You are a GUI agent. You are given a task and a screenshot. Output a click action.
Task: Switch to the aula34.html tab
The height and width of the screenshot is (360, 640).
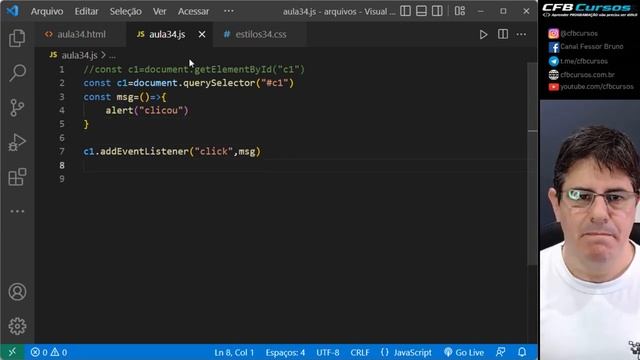coord(81,34)
